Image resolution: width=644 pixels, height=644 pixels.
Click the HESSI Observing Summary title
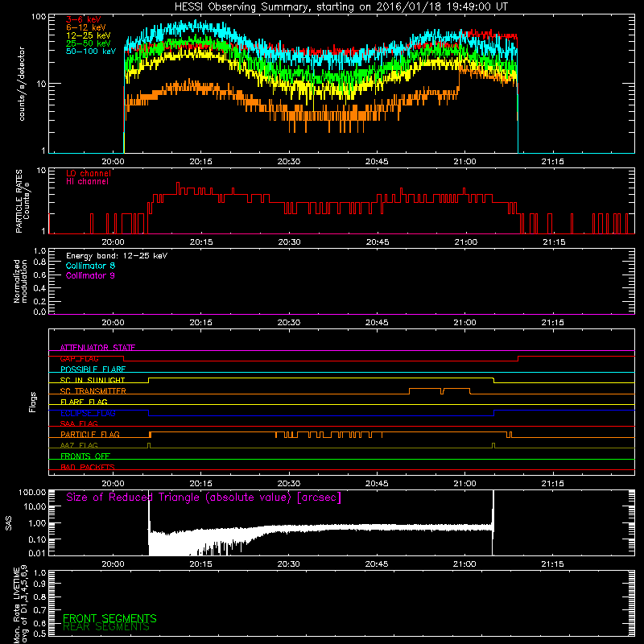[x=341, y=6]
